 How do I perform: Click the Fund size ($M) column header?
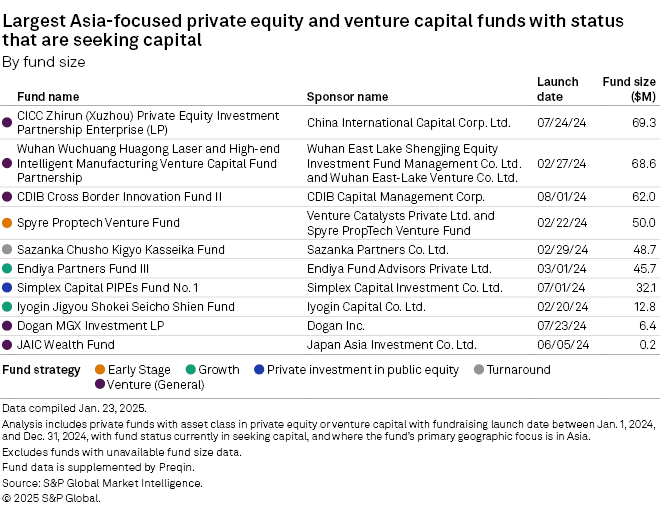[x=629, y=89]
